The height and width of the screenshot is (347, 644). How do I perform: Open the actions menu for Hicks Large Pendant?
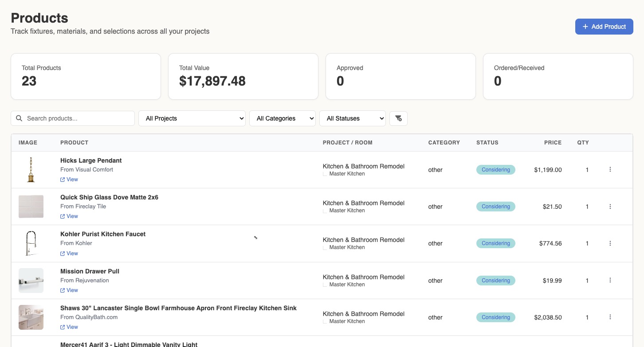tap(610, 169)
